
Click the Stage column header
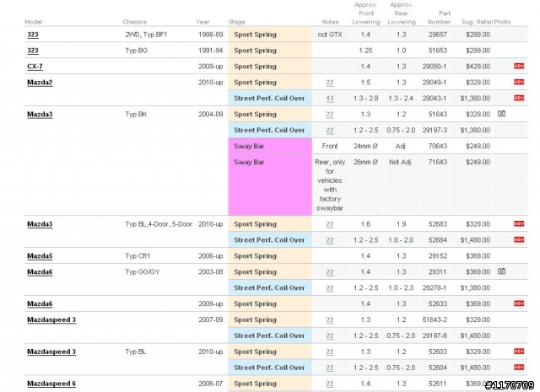[x=236, y=22]
